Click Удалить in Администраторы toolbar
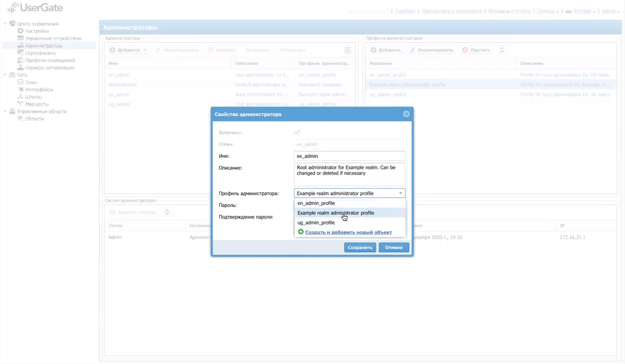 coord(222,50)
